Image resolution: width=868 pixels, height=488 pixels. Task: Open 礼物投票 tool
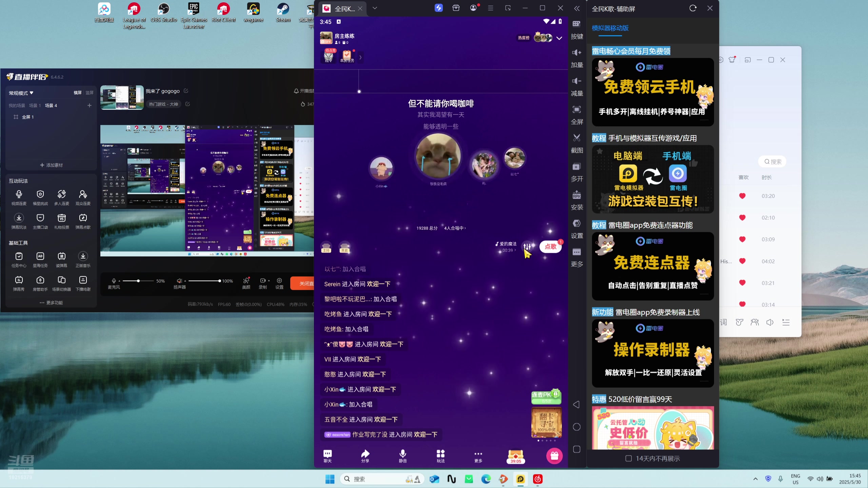coord(61,221)
